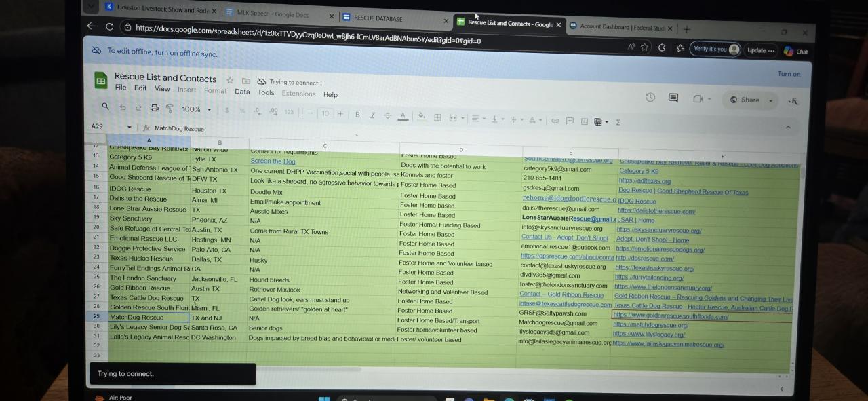Open a new browser tab
This screenshot has height=401, width=868.
tap(686, 28)
